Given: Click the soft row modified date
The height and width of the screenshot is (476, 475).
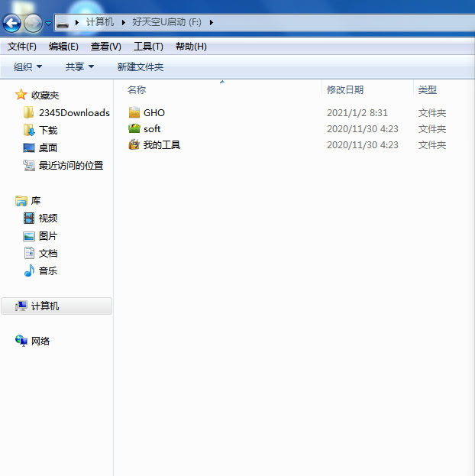Looking at the screenshot, I should point(363,129).
